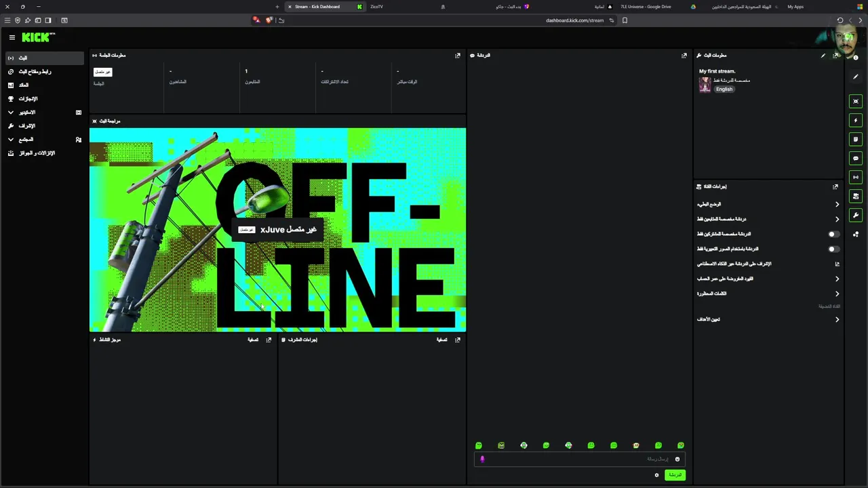Expand slow mode (الوضع البطيء) row

(x=768, y=204)
